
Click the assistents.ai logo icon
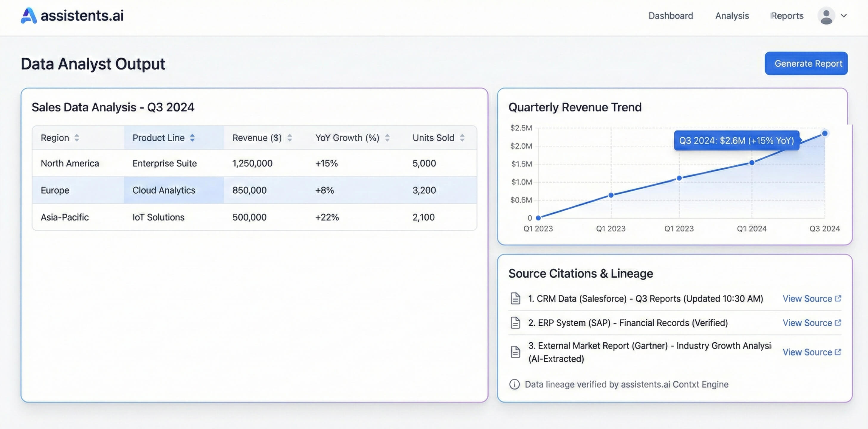28,15
